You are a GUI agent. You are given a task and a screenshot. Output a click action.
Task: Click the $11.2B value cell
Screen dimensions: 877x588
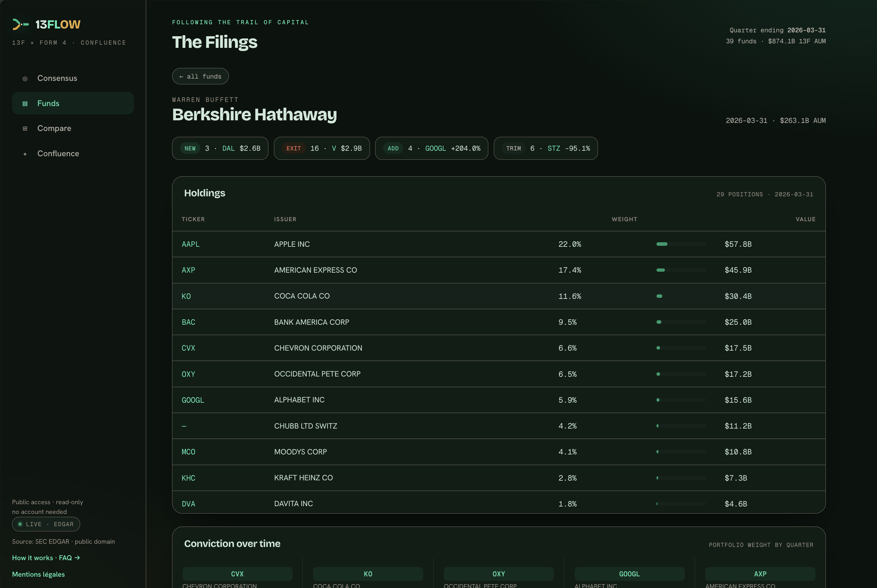[738, 426]
